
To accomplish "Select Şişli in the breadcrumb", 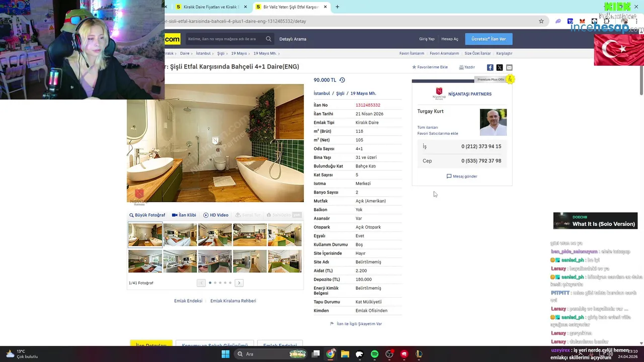I will click(220, 53).
